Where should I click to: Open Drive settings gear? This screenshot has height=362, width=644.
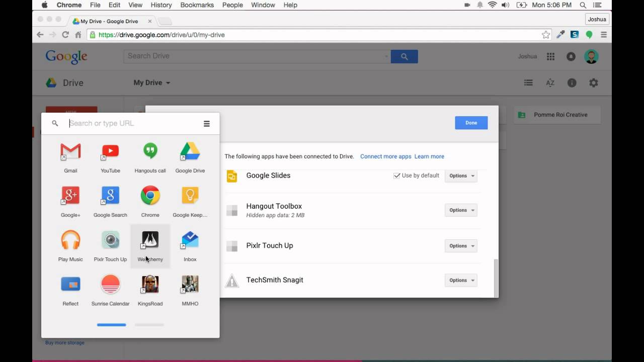tap(594, 83)
